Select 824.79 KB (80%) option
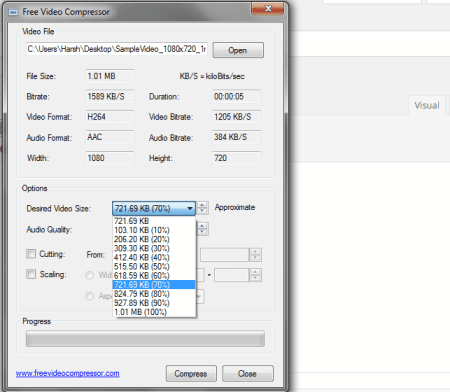The image size is (450, 392). (154, 294)
